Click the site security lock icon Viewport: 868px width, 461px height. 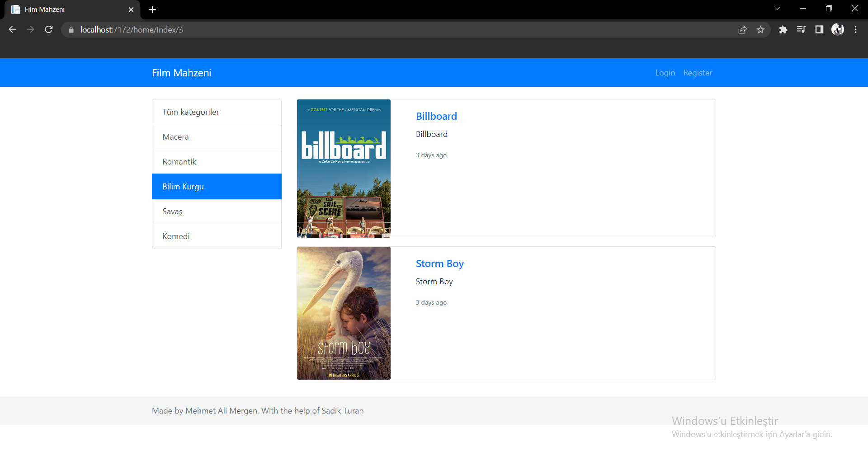(x=71, y=30)
